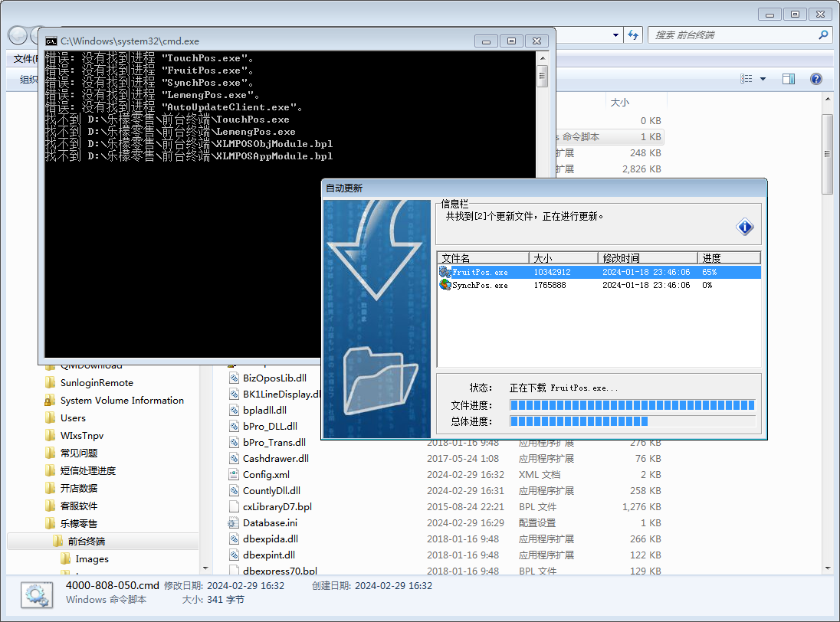Click the 总体进度 progress bar

click(632, 421)
